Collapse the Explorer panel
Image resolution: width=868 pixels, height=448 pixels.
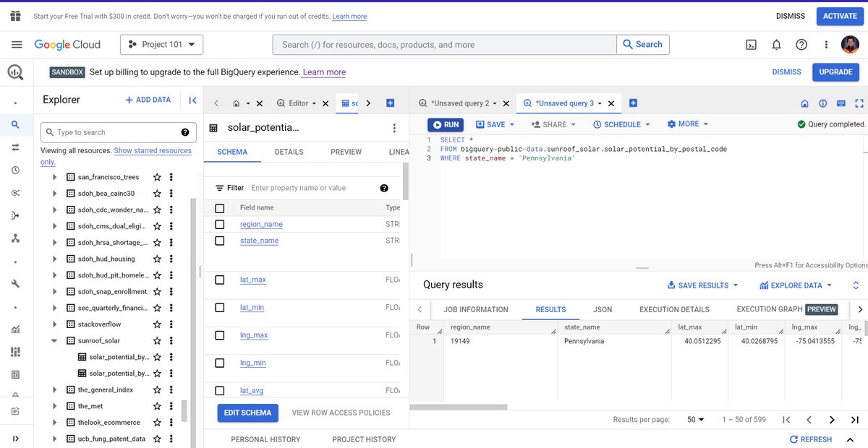click(192, 100)
